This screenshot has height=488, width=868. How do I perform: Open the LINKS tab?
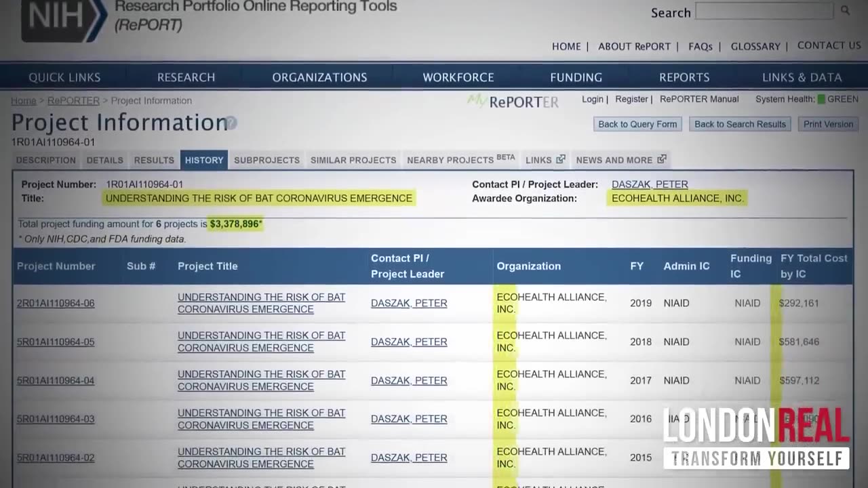[545, 160]
